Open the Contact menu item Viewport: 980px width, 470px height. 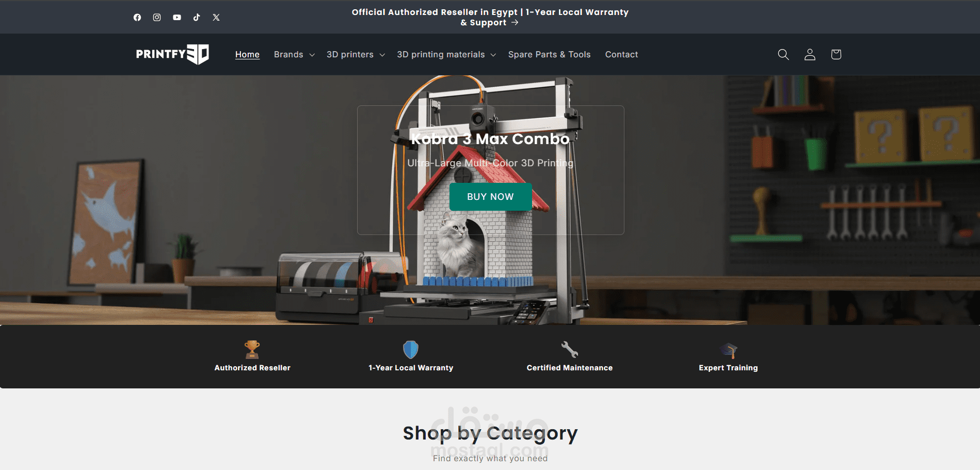click(x=621, y=54)
